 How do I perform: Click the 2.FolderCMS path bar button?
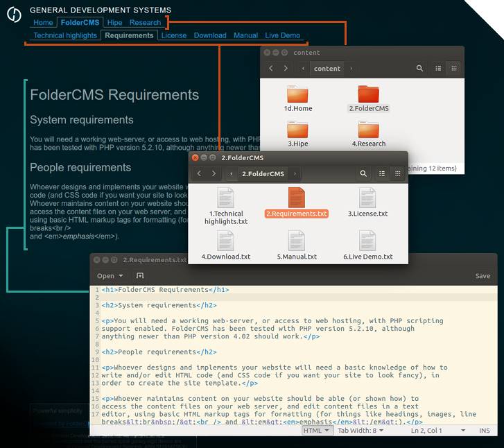pyautogui.click(x=263, y=173)
